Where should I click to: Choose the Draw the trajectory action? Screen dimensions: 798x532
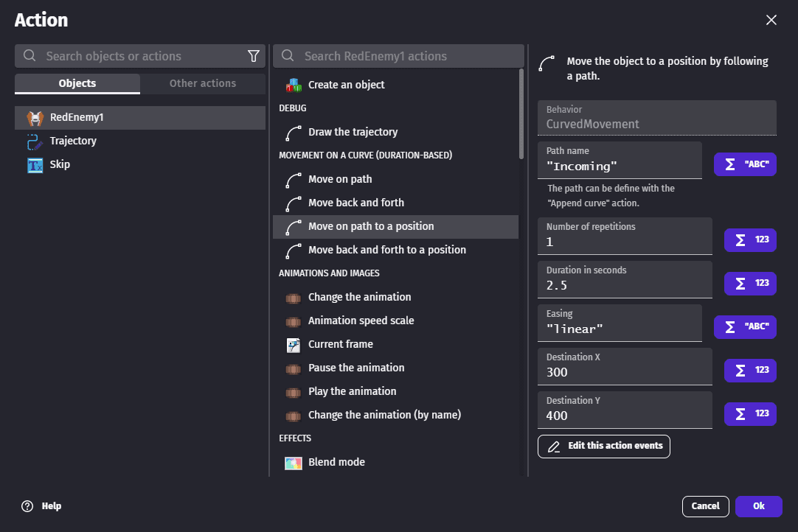click(x=353, y=132)
